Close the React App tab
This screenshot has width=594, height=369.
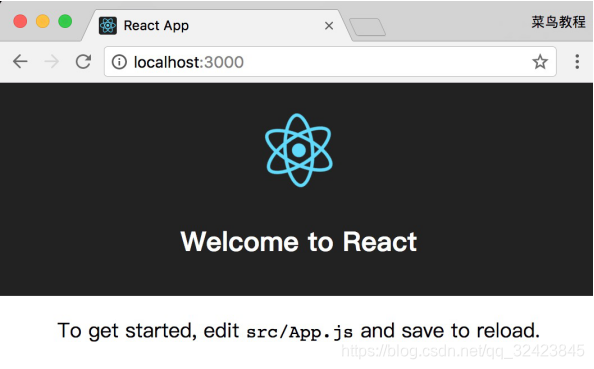329,26
